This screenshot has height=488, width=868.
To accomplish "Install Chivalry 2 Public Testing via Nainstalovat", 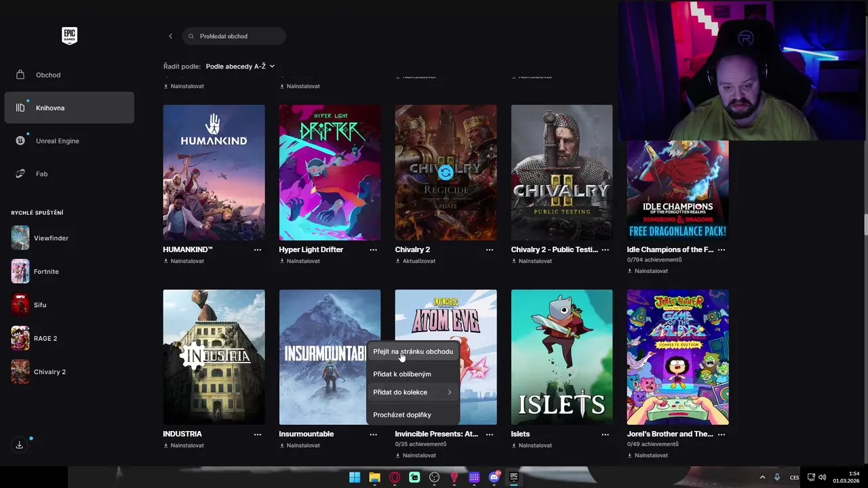I will (x=532, y=261).
